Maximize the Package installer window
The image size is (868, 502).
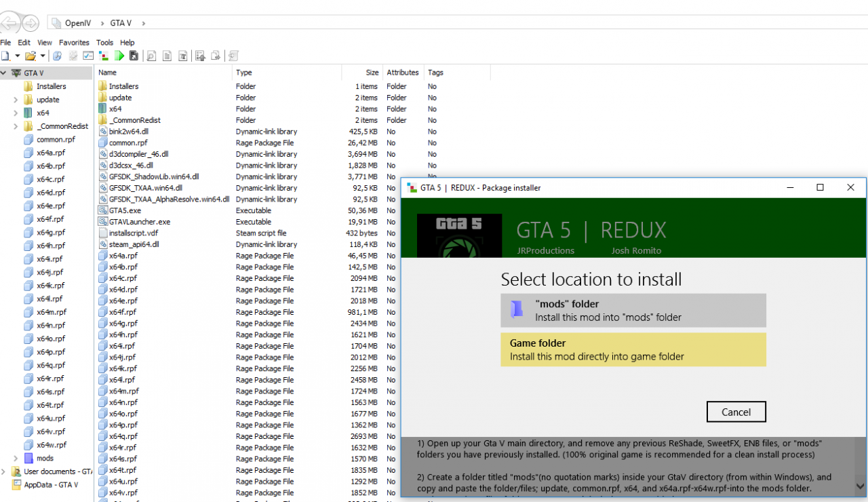(820, 188)
